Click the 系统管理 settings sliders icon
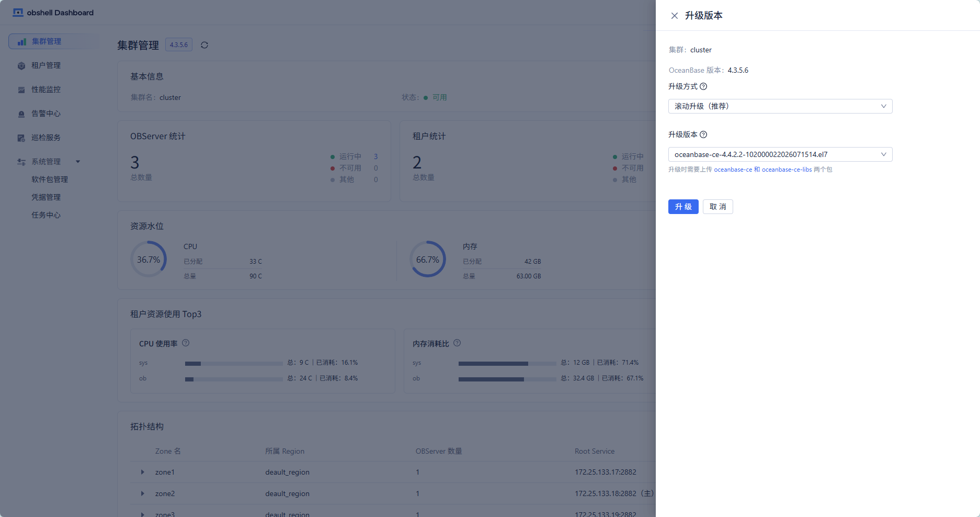Image resolution: width=980 pixels, height=517 pixels. coord(21,162)
